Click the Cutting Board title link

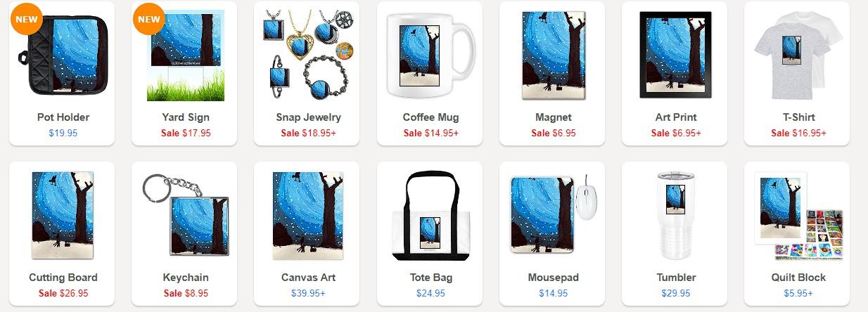pos(63,278)
